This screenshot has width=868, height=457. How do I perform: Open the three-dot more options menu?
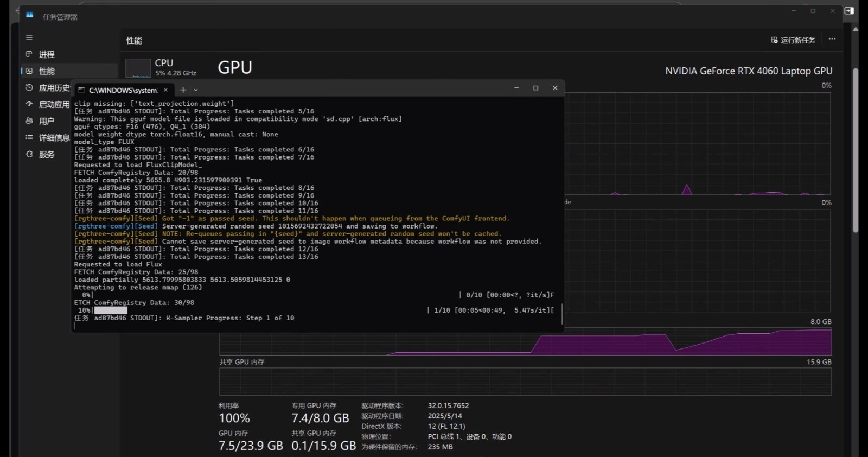(832, 39)
